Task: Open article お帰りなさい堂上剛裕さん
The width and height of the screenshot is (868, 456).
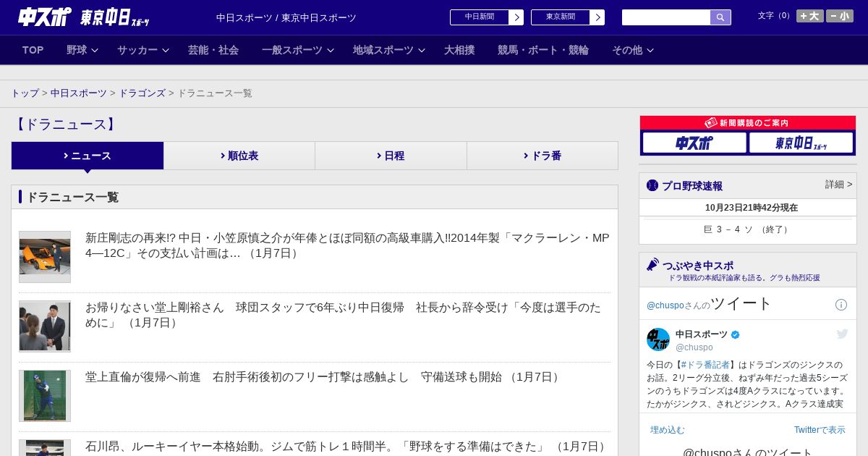Action: [343, 315]
